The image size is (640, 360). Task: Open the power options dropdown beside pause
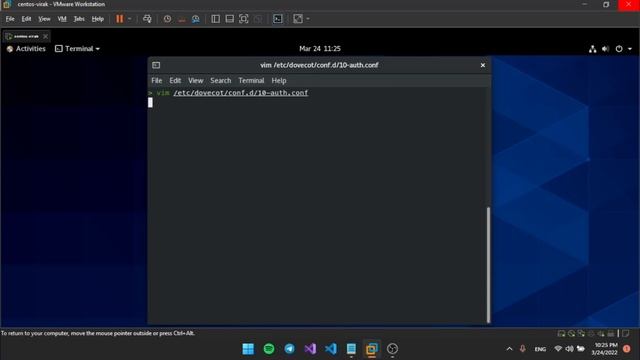(130, 19)
